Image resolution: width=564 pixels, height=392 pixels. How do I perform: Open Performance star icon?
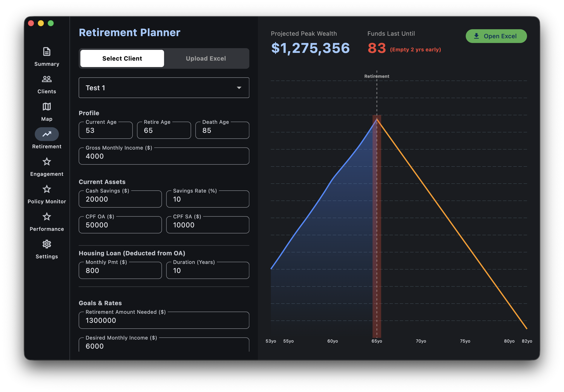(47, 217)
